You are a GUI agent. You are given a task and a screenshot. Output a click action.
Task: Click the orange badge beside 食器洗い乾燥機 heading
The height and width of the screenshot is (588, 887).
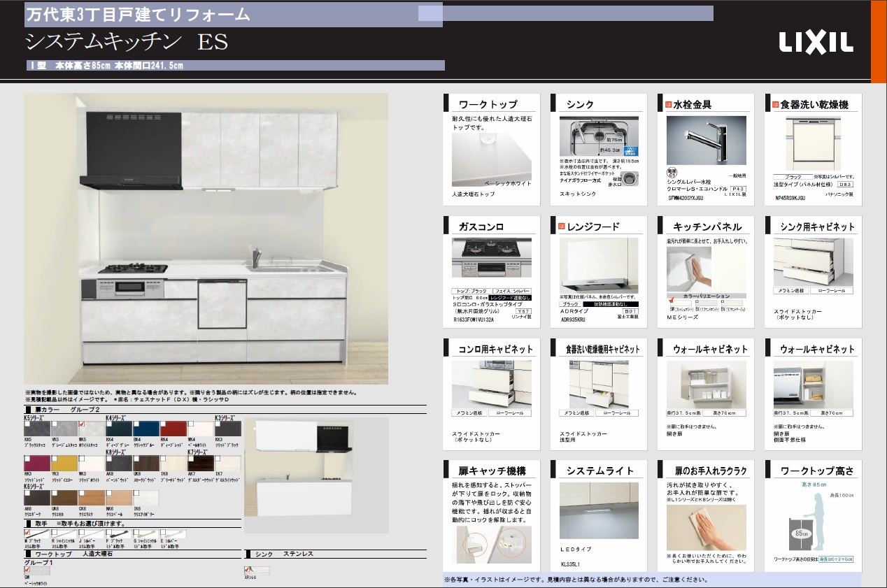point(775,105)
